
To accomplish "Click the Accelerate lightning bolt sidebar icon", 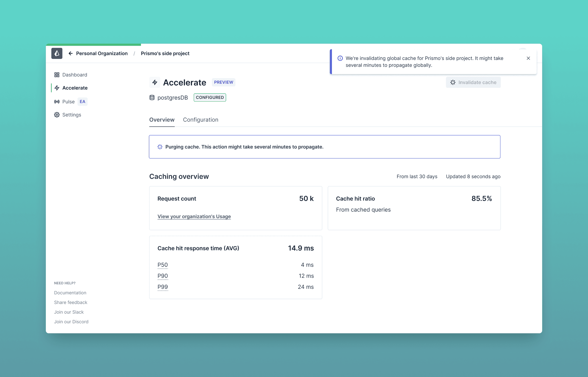I will click(57, 88).
